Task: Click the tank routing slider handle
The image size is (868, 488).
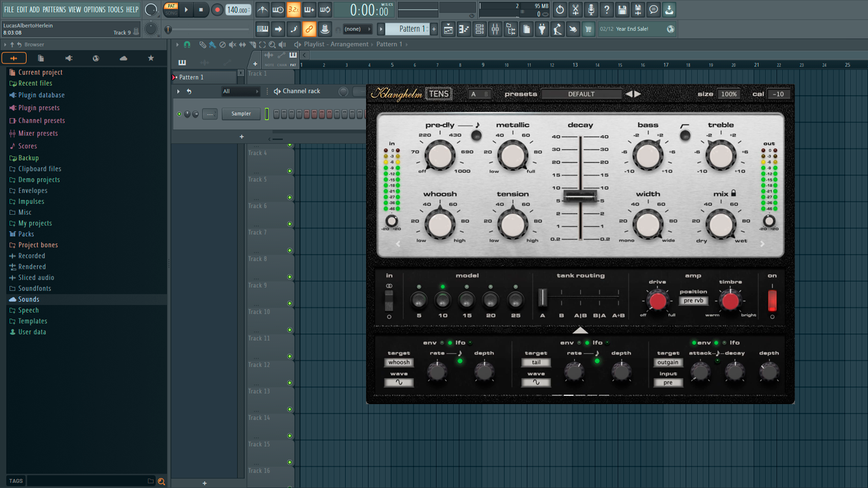Action: point(543,297)
